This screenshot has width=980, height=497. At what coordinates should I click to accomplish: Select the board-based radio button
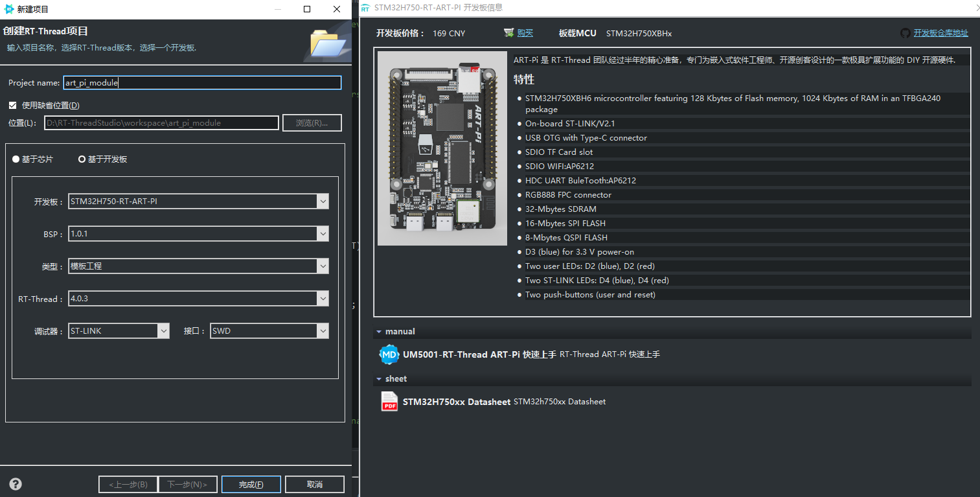(x=82, y=159)
